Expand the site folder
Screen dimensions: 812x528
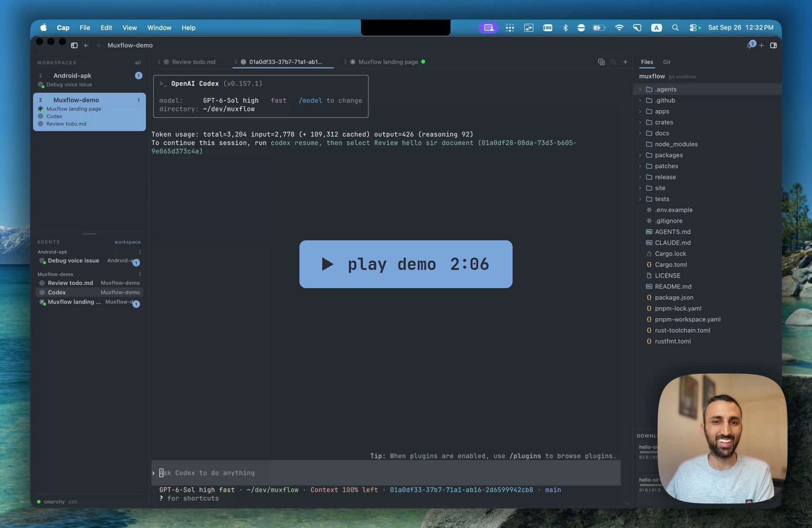click(640, 188)
